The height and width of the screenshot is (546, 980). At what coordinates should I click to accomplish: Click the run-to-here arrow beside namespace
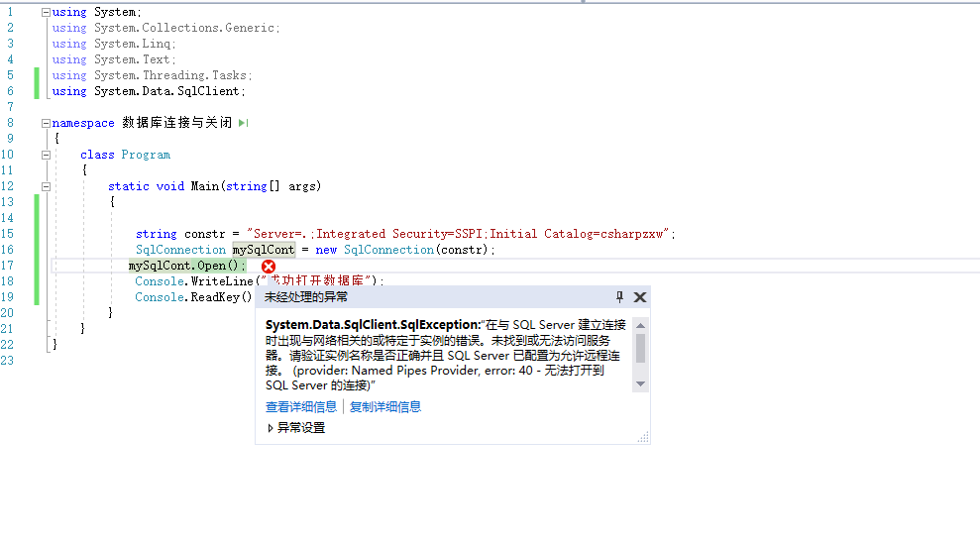coord(243,123)
